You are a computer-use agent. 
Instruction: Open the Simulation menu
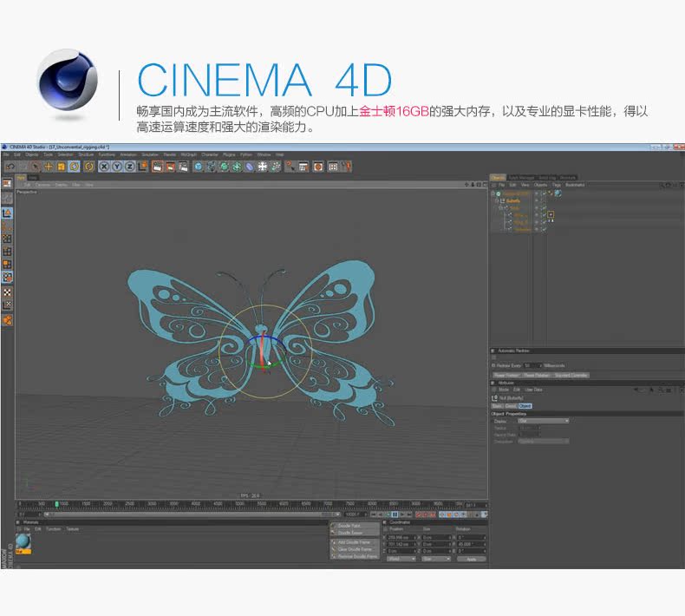[x=150, y=154]
